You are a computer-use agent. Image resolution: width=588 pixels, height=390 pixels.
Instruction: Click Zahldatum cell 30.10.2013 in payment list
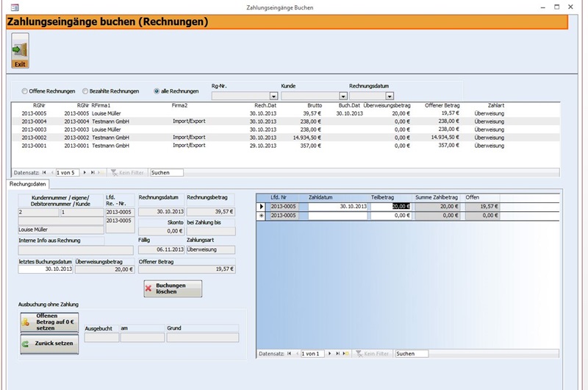pyautogui.click(x=337, y=207)
